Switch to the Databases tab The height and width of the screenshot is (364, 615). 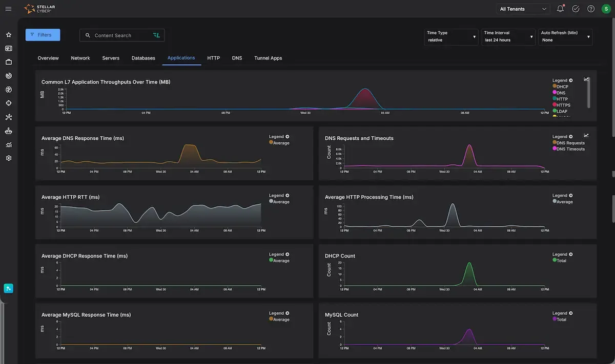pyautogui.click(x=143, y=58)
